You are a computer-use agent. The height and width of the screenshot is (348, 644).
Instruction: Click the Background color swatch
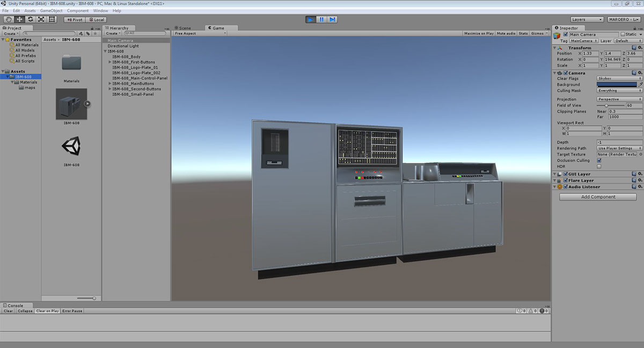tap(617, 84)
